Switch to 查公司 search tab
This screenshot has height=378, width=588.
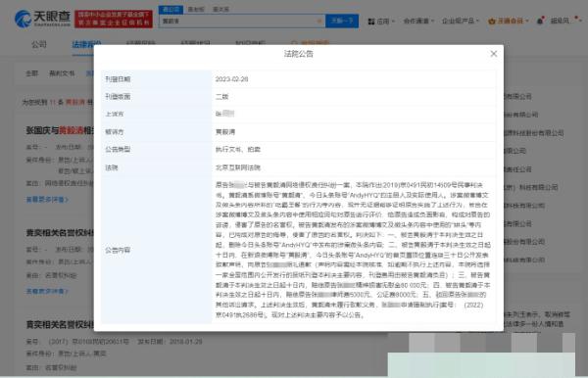[x=171, y=9]
